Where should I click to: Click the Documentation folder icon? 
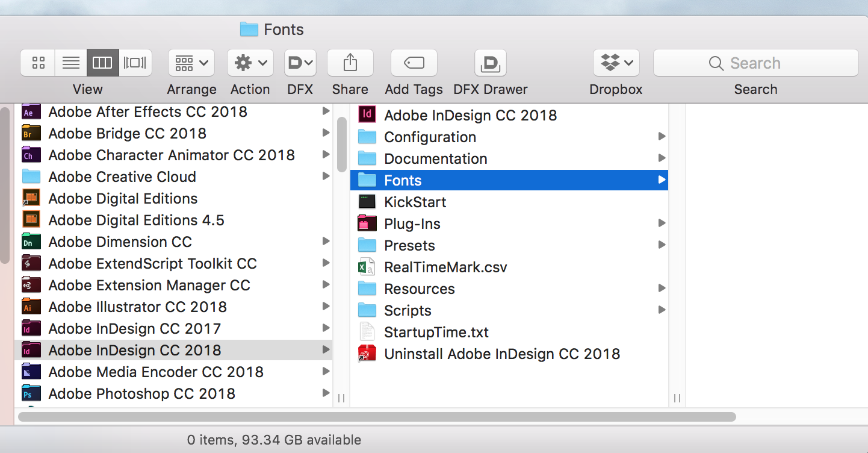[x=367, y=159]
